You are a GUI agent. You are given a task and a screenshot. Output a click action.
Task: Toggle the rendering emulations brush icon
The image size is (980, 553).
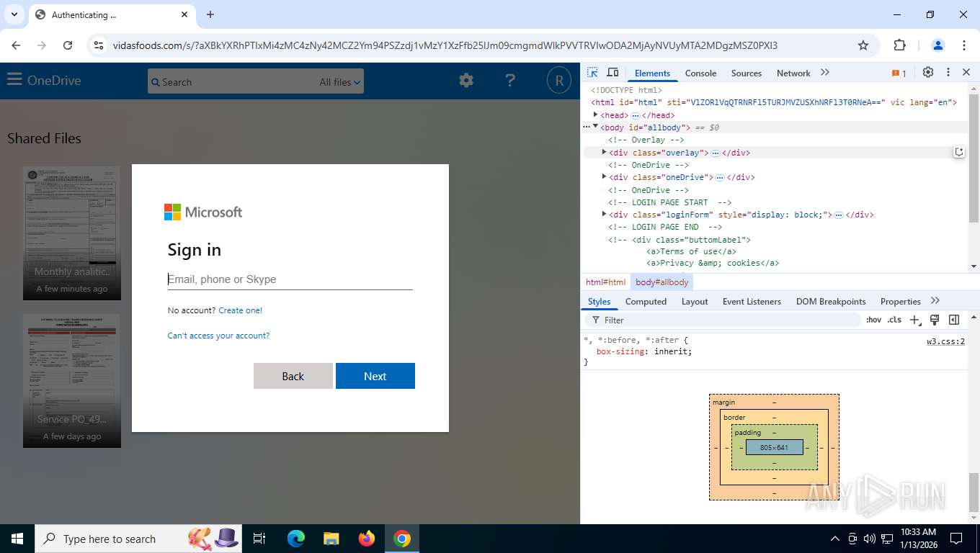tap(935, 320)
